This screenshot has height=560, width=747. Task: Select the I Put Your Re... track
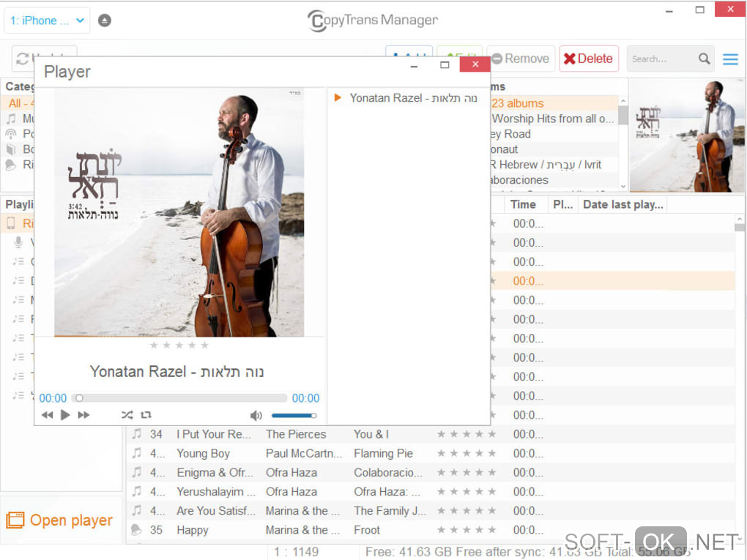point(213,434)
